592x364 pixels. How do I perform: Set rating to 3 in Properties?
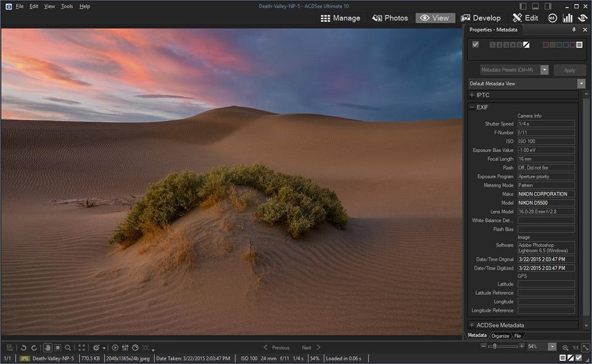506,44
